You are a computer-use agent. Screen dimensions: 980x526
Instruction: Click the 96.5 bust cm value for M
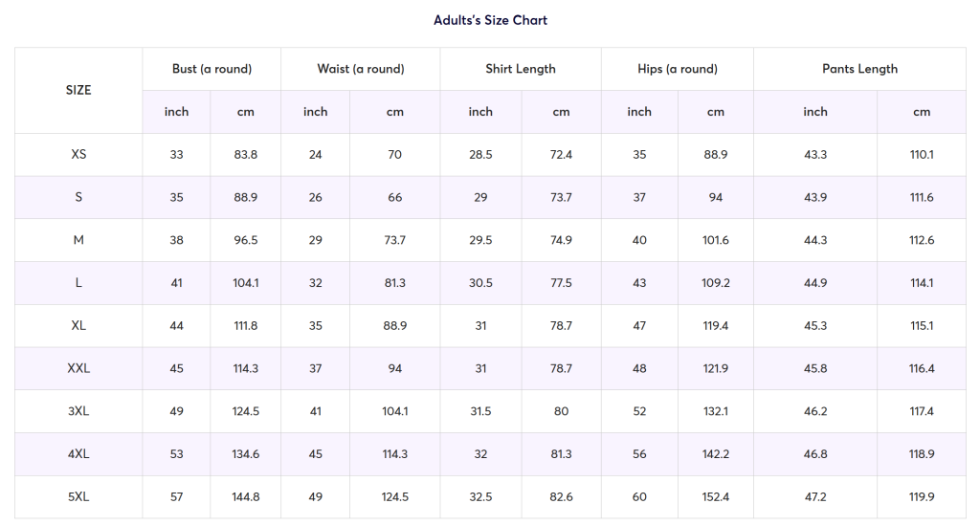click(246, 240)
